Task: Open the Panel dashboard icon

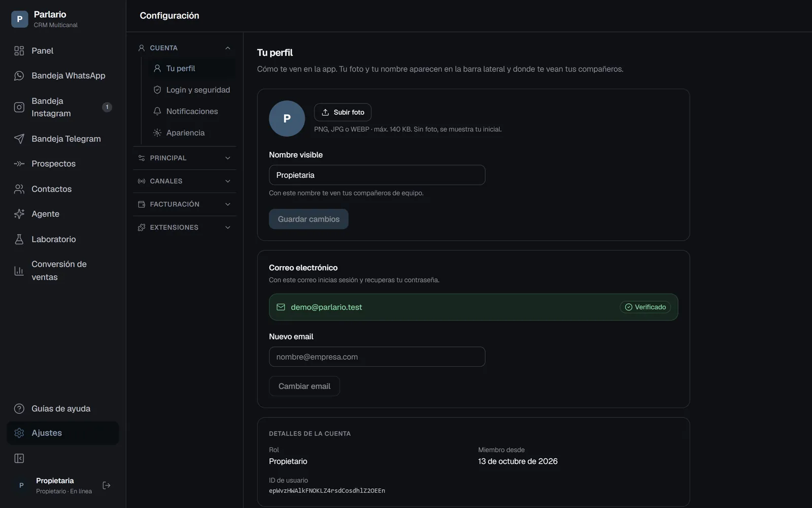Action: [19, 51]
